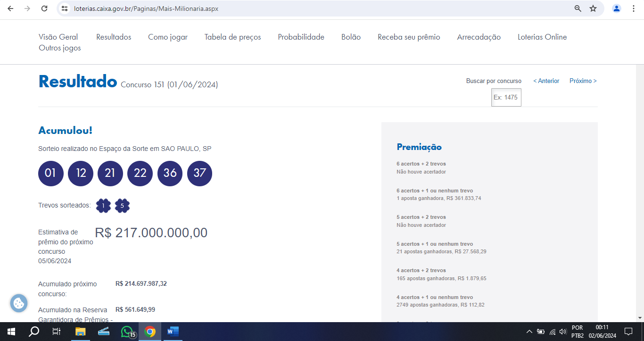644x341 pixels.
Task: Open the blue card app on taskbar
Action: click(x=104, y=332)
